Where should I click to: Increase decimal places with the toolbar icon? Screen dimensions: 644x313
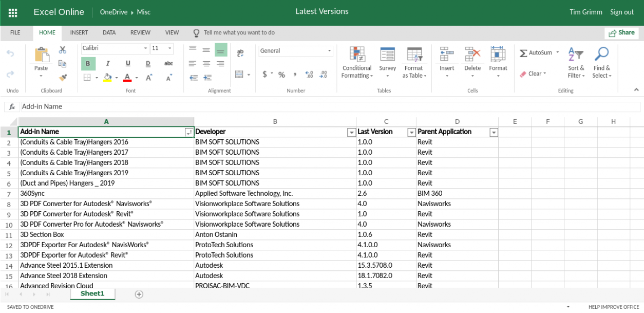(x=309, y=74)
